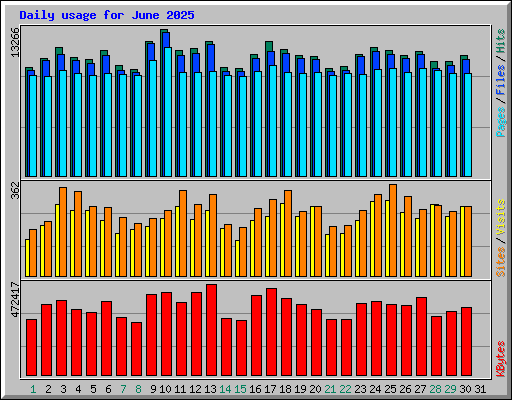
Task: Click day 30 on the x-axis
Action: tap(465, 389)
